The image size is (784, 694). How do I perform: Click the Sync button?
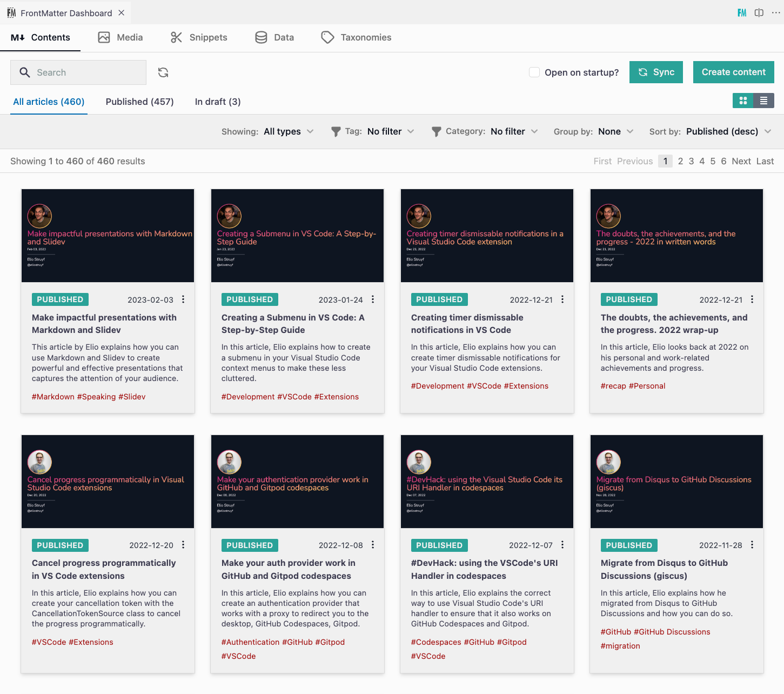coord(656,72)
